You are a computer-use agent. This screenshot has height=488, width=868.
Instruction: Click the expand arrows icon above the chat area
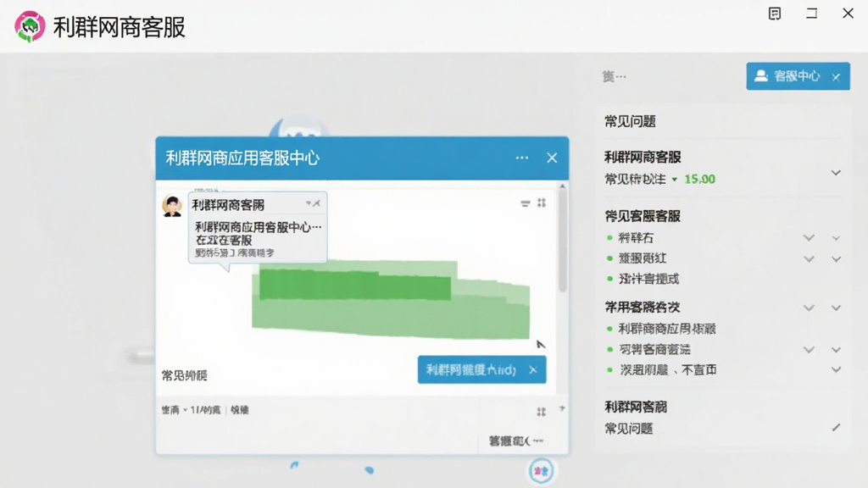(x=542, y=203)
